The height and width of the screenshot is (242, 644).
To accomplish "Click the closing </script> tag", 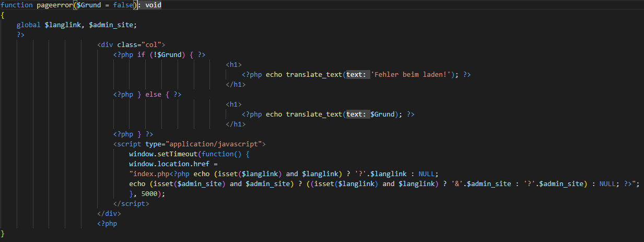I will [x=131, y=204].
